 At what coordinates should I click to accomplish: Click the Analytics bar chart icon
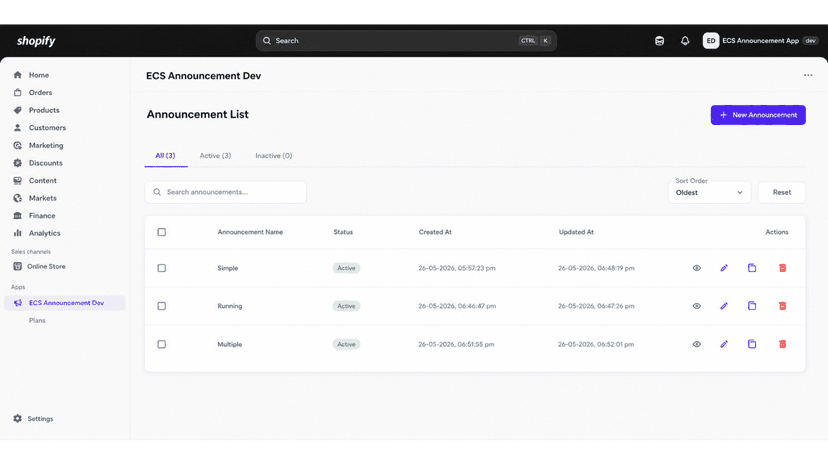click(x=17, y=233)
